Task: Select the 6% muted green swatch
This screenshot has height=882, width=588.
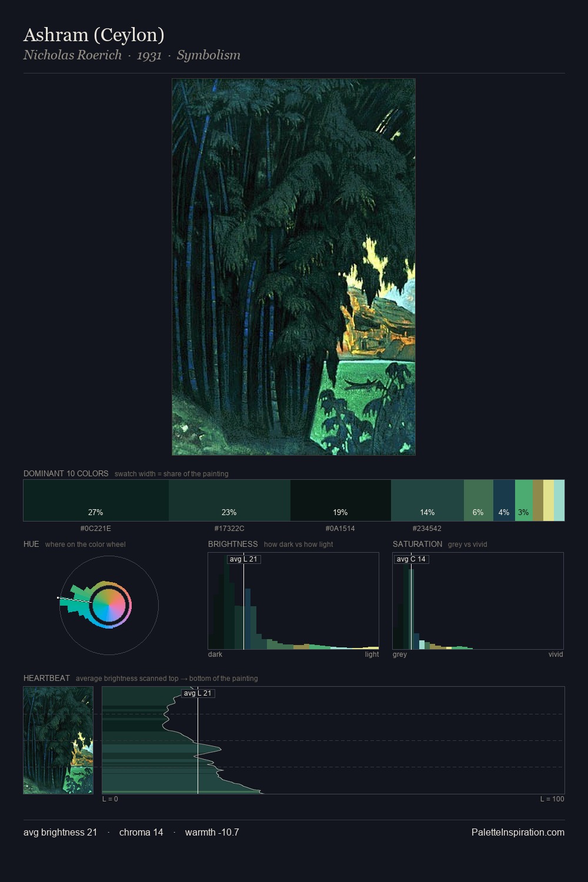Action: 479,500
